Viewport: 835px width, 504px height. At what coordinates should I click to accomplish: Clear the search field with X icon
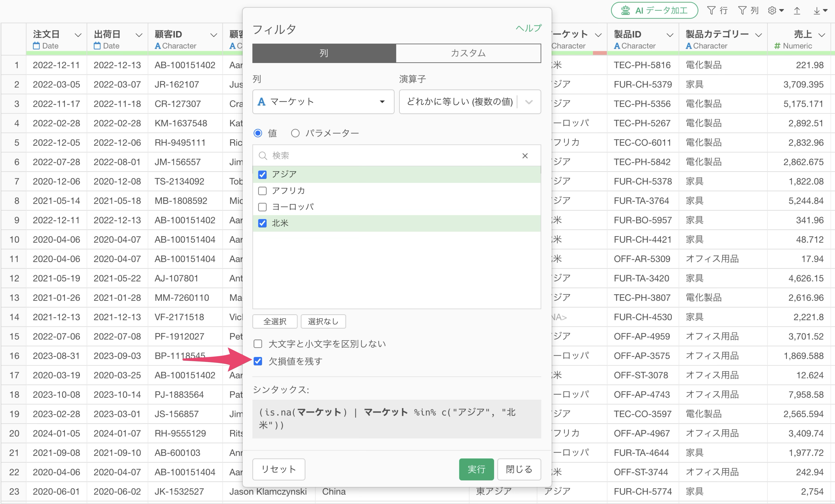pyautogui.click(x=525, y=156)
